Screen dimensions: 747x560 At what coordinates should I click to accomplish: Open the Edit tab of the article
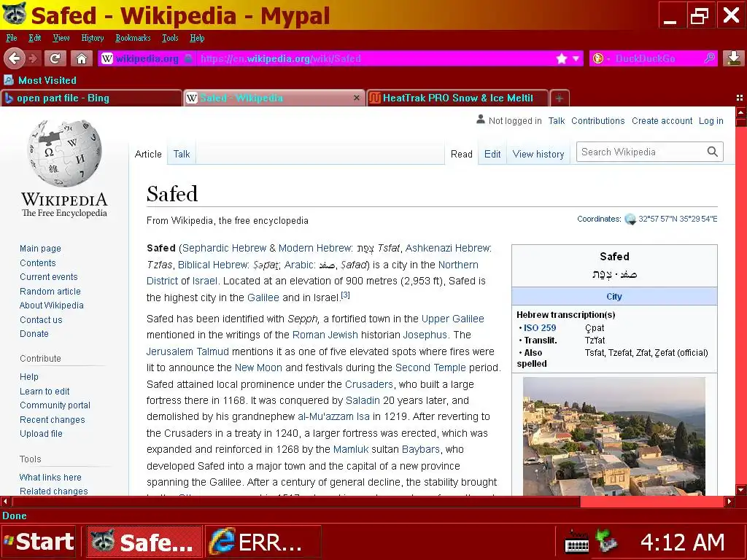point(492,154)
